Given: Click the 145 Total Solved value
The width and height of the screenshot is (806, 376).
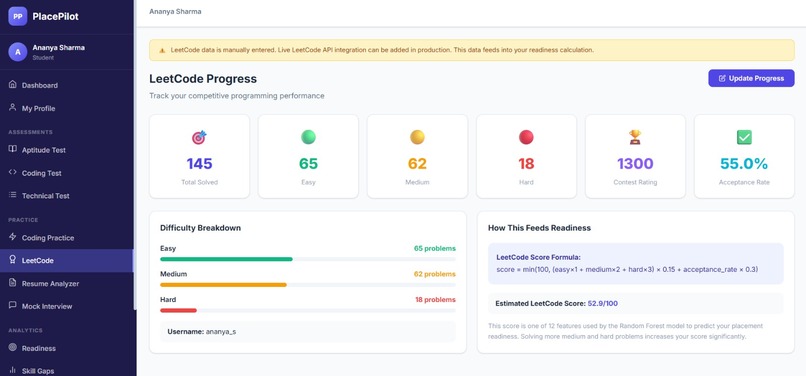Looking at the screenshot, I should 199,164.
